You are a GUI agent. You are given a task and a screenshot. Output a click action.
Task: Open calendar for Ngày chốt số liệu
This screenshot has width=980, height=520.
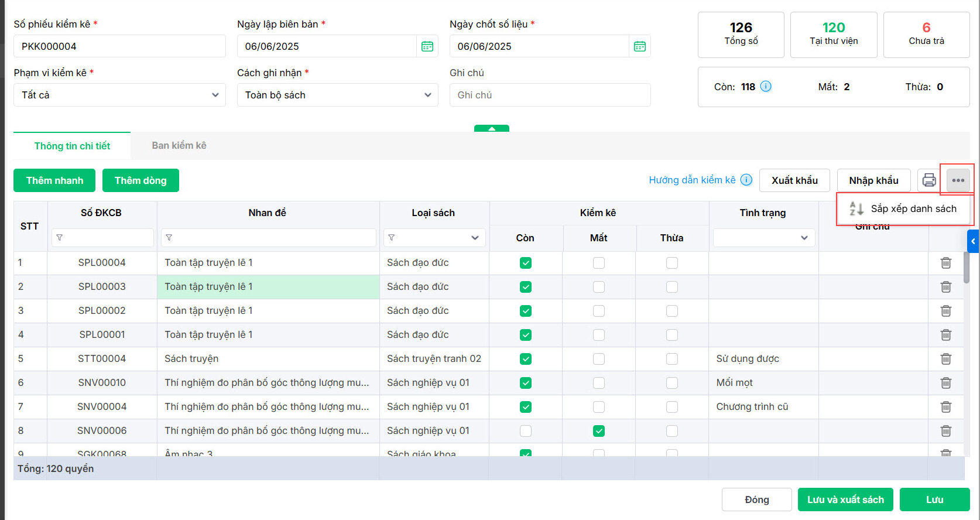[x=640, y=46]
